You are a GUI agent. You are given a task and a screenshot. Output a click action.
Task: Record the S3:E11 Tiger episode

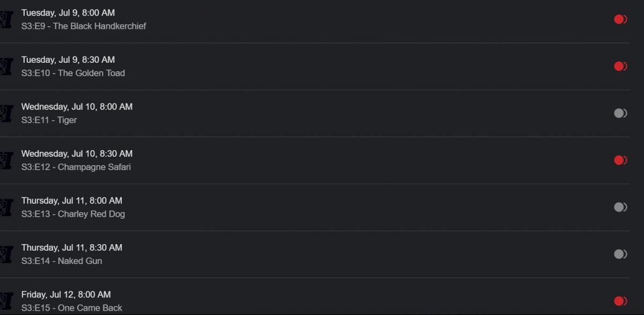tap(620, 113)
